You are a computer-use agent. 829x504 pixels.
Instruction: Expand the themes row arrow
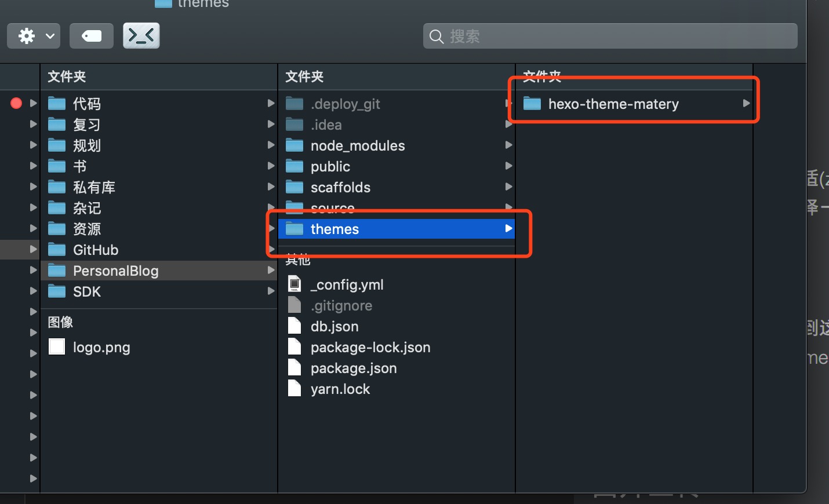pos(508,228)
